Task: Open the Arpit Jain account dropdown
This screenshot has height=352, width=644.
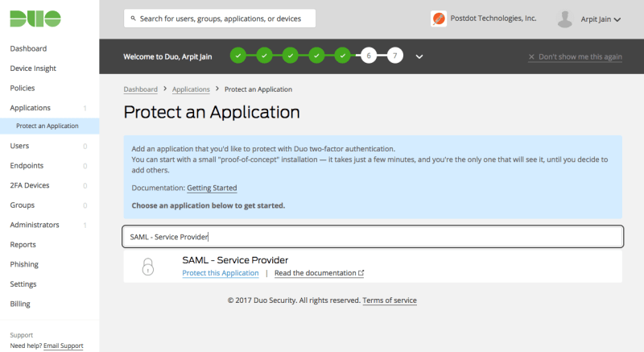Action: tap(601, 19)
